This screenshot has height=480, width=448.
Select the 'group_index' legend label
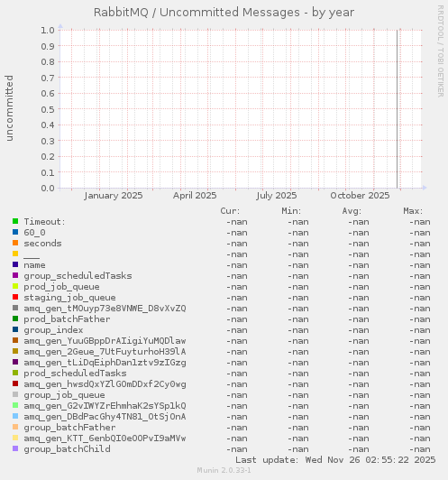tap(53, 330)
